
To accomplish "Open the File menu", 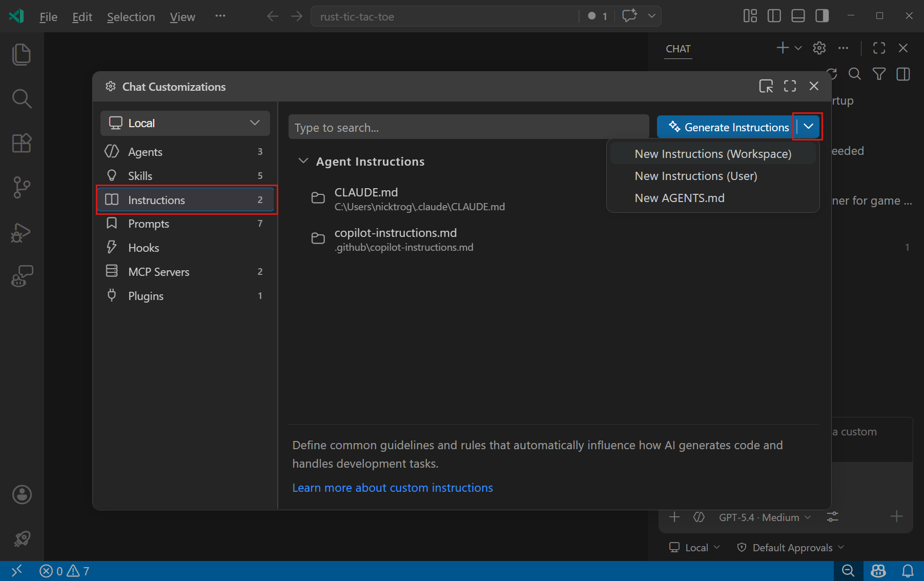I will tap(48, 16).
